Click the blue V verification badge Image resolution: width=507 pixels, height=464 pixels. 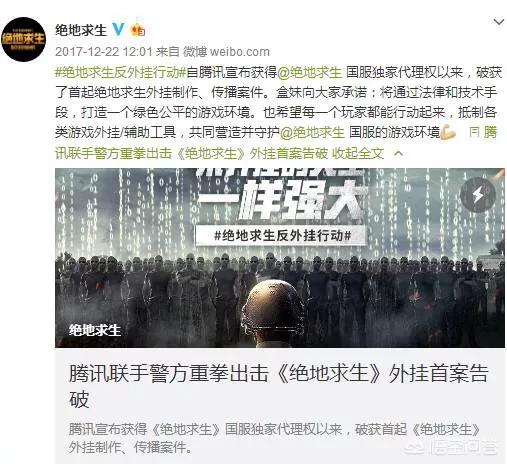click(x=118, y=30)
